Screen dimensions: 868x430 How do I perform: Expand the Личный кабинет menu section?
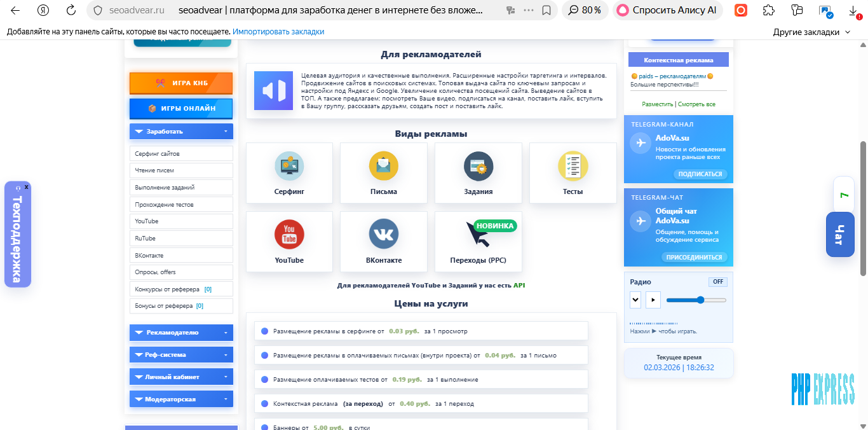click(x=181, y=377)
